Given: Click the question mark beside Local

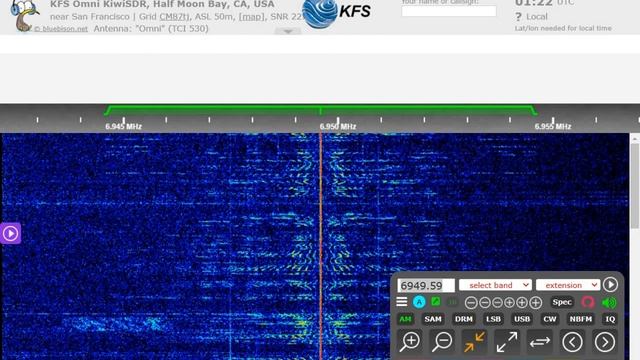Looking at the screenshot, I should 518,17.
